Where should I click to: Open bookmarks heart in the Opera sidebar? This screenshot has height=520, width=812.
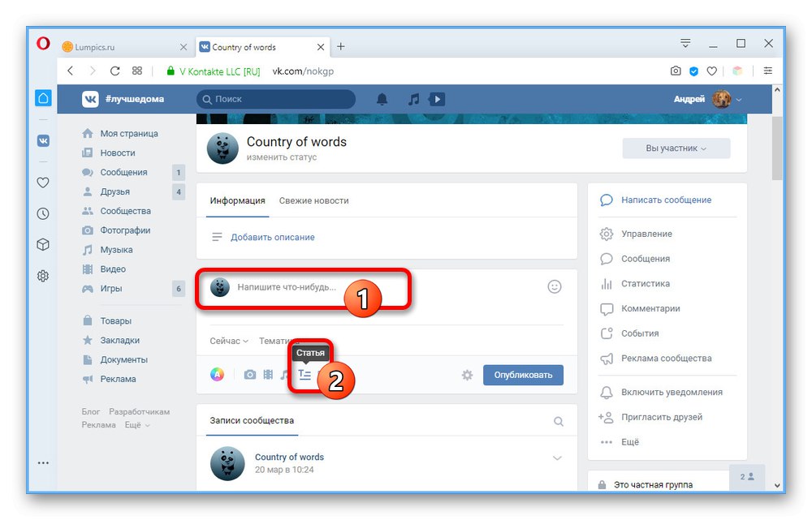(x=44, y=183)
